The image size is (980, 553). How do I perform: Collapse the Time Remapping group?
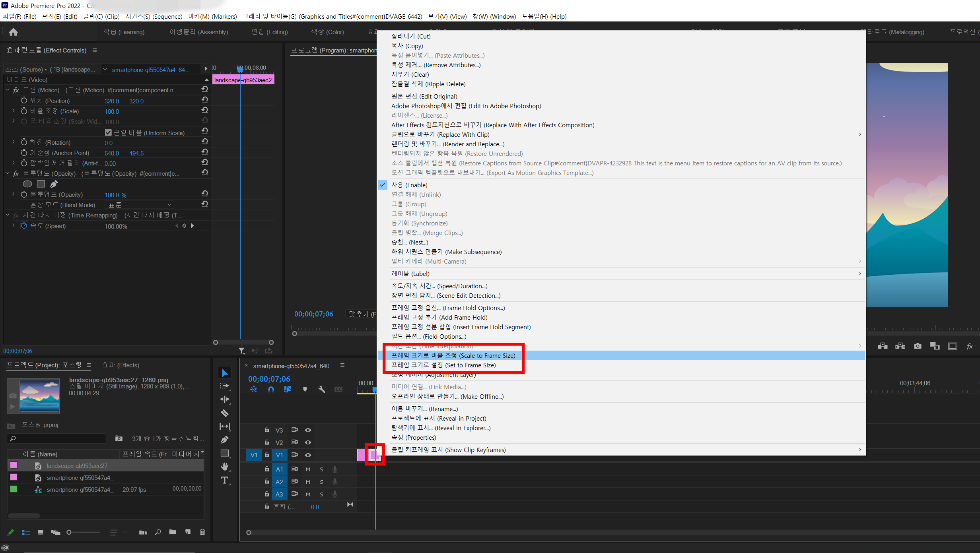(7, 215)
